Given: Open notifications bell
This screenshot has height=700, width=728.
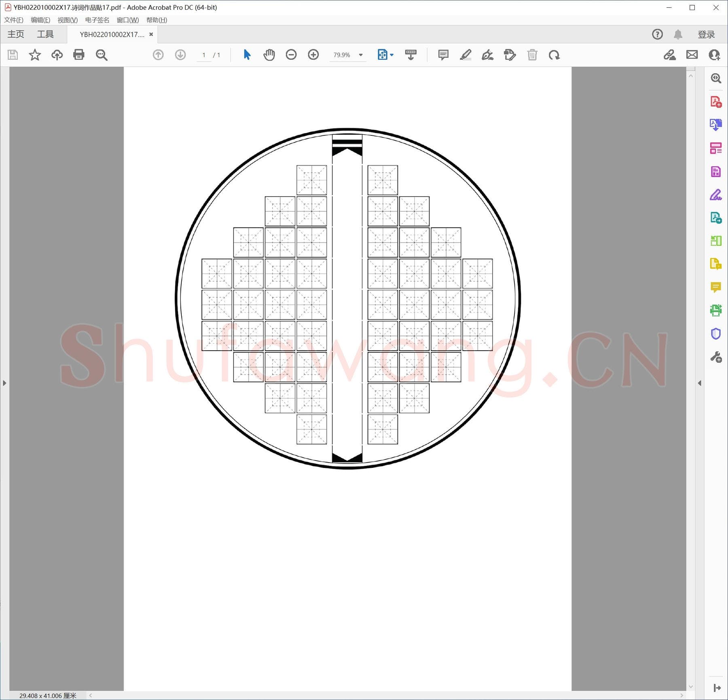Looking at the screenshot, I should coord(678,34).
